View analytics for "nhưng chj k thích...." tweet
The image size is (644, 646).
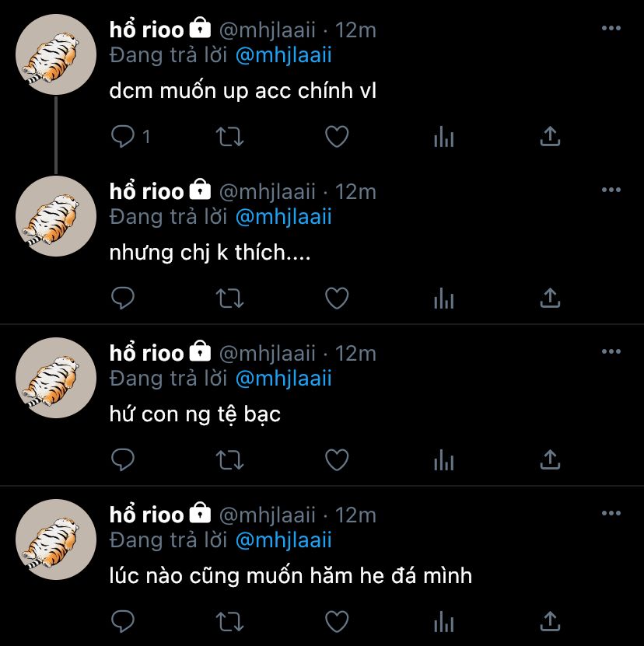pos(443,299)
